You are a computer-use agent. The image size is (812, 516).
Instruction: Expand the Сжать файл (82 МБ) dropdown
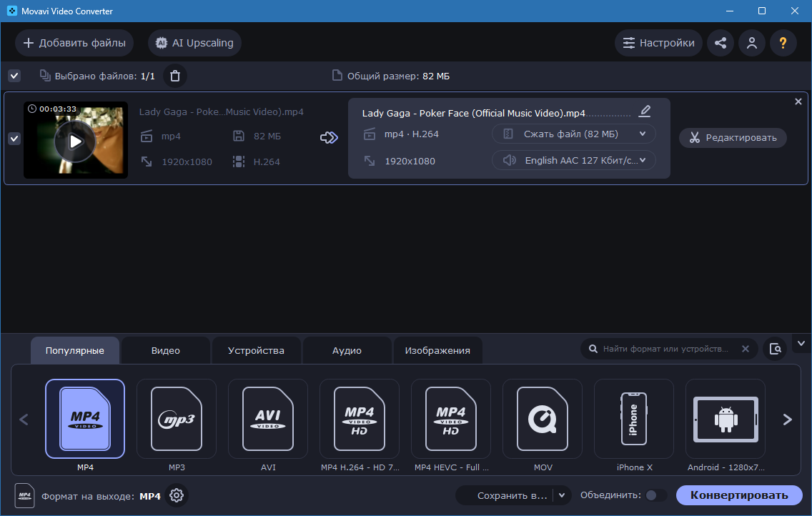573,134
